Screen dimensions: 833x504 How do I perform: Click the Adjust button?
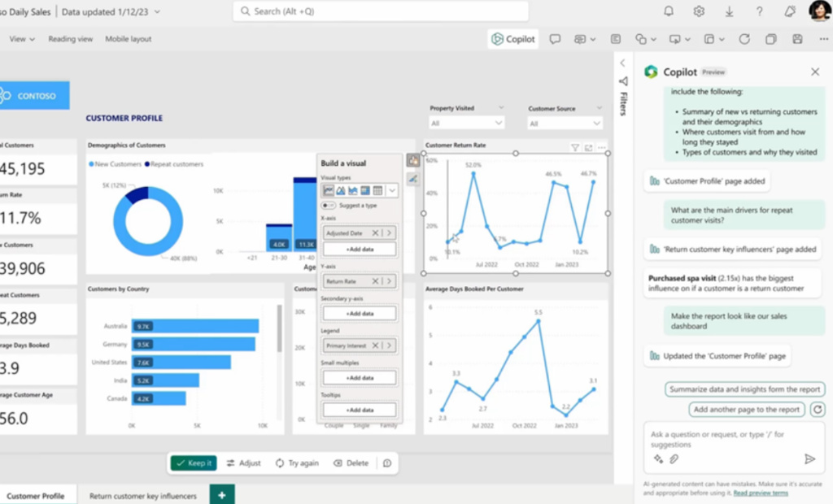244,463
